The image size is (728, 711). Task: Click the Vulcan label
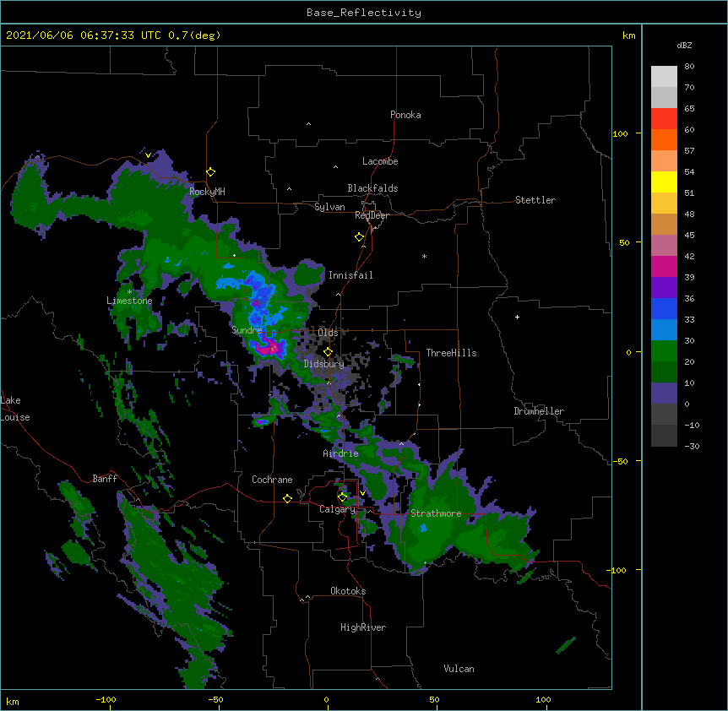[459, 669]
